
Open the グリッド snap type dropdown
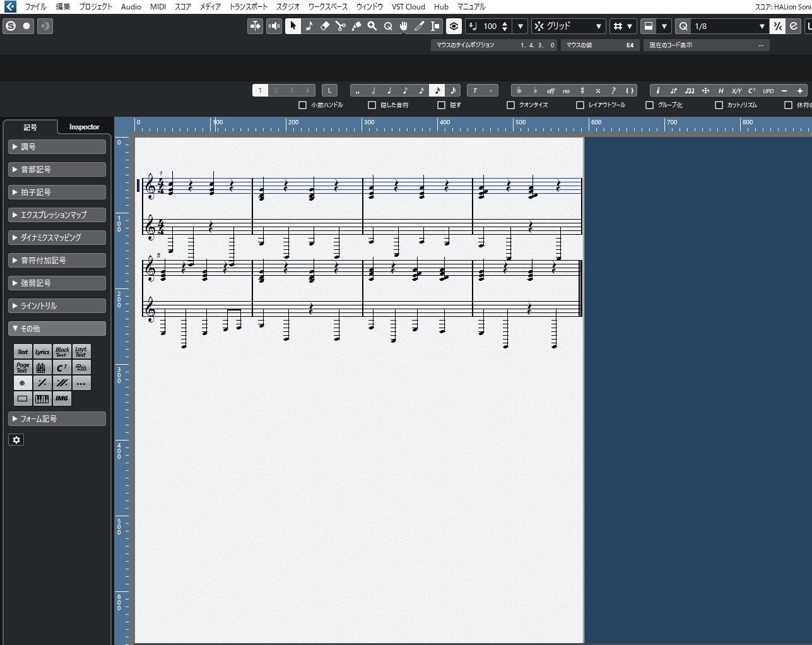[x=568, y=26]
